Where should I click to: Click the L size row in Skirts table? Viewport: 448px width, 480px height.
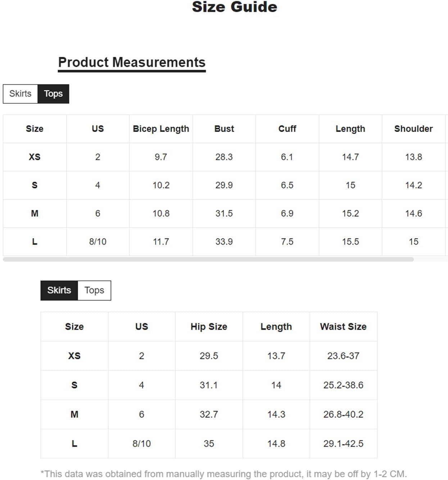click(x=209, y=444)
